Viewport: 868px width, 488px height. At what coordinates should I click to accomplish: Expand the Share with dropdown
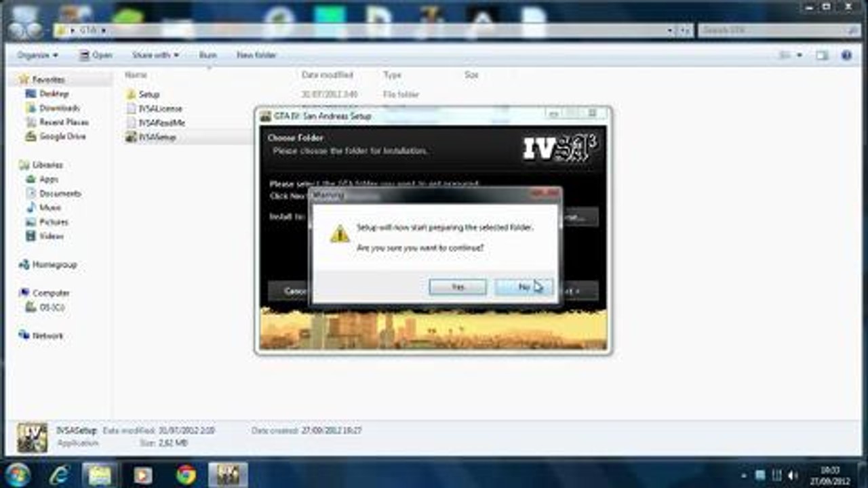click(x=155, y=55)
